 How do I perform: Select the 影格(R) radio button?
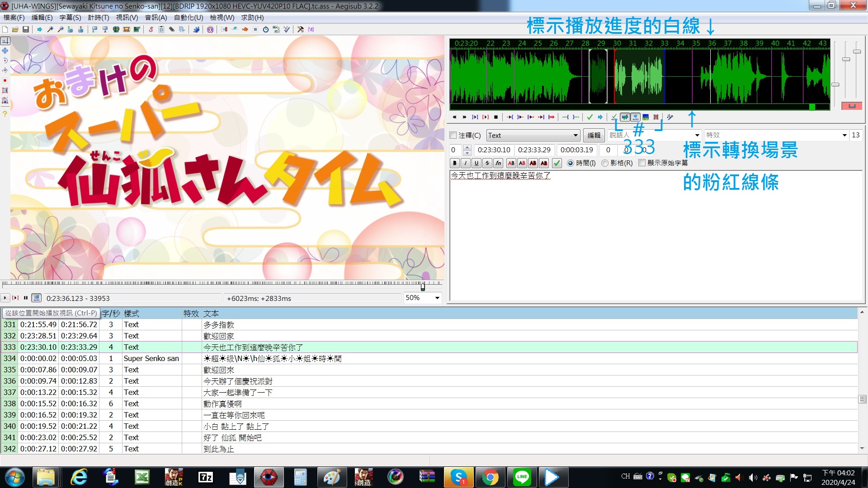(x=605, y=163)
